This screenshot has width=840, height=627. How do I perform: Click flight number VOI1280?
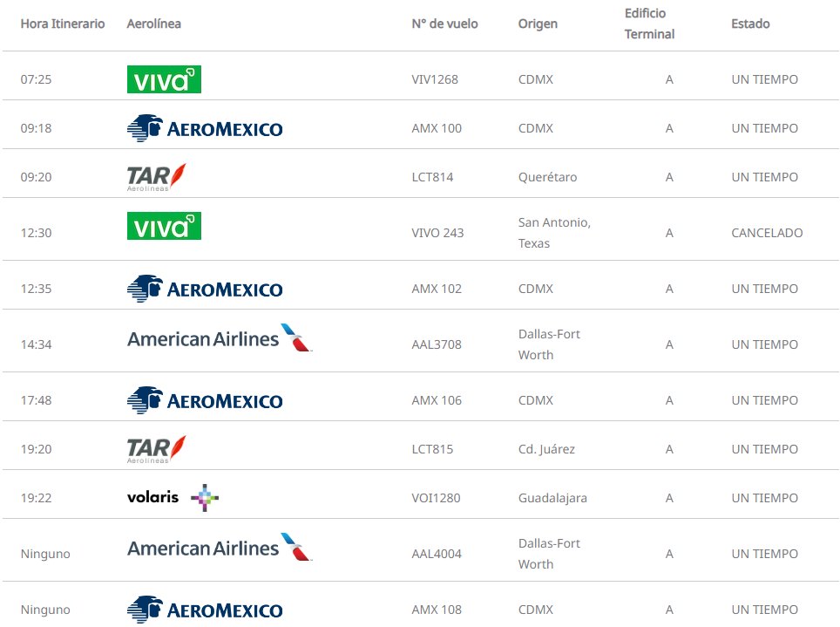[436, 498]
